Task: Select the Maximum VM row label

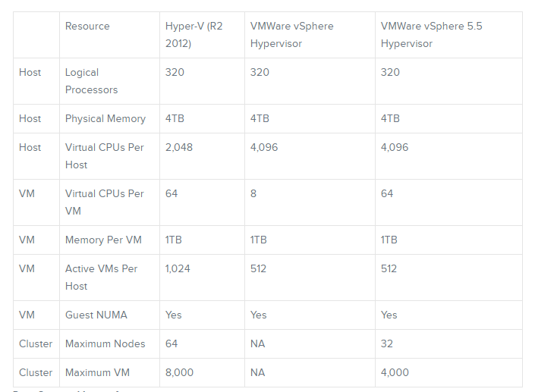Action: pyautogui.click(x=98, y=372)
